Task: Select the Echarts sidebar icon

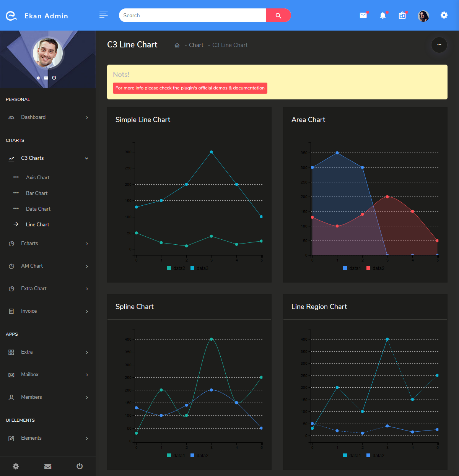Action: point(11,244)
